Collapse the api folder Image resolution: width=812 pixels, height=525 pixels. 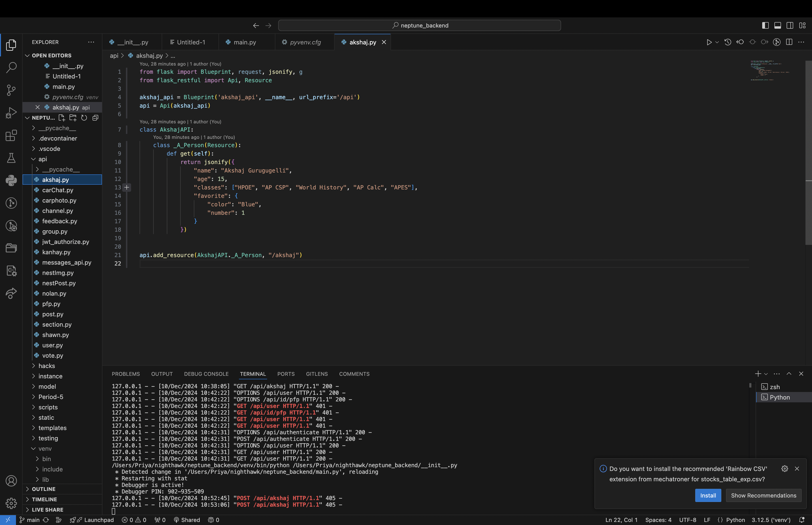(62, 159)
